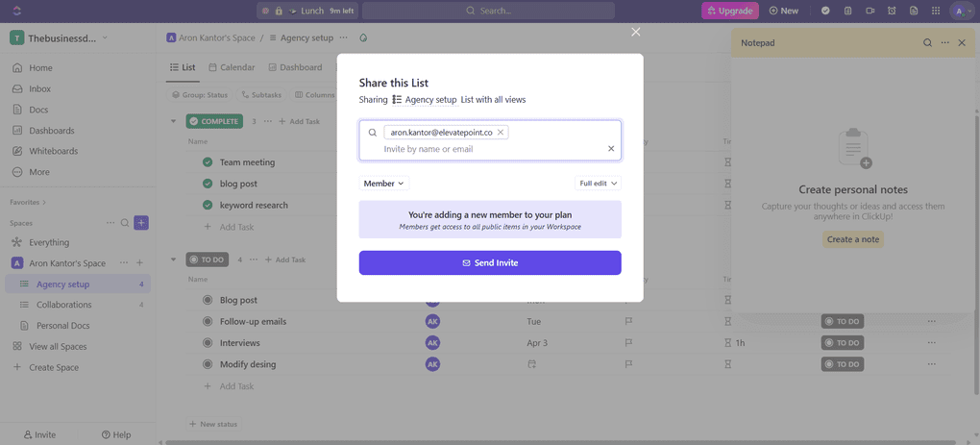The width and height of the screenshot is (980, 445).
Task: Collapse the TO DO group
Action: coord(174,260)
